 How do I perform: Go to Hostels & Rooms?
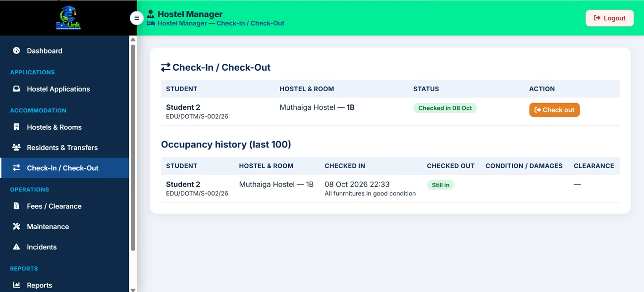click(x=64, y=127)
